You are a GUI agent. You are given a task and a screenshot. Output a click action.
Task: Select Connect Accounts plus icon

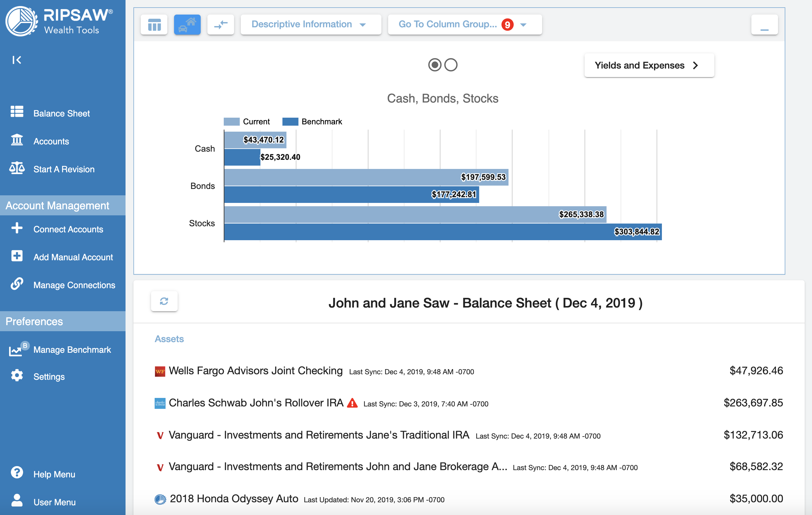click(x=16, y=228)
